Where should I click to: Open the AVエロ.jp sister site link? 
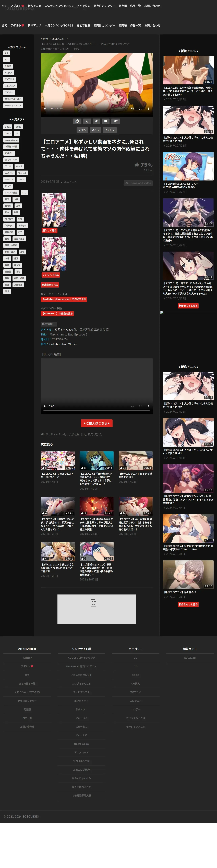click(x=190, y=658)
